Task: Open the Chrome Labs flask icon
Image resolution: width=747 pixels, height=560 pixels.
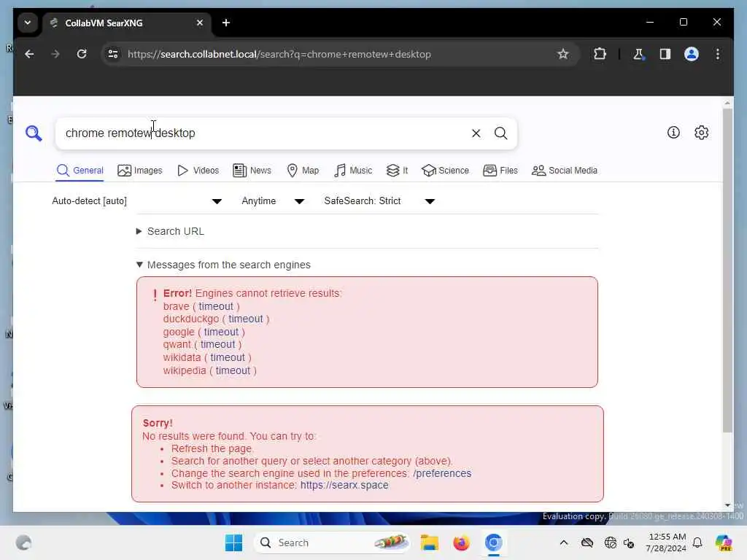Action: [x=638, y=54]
